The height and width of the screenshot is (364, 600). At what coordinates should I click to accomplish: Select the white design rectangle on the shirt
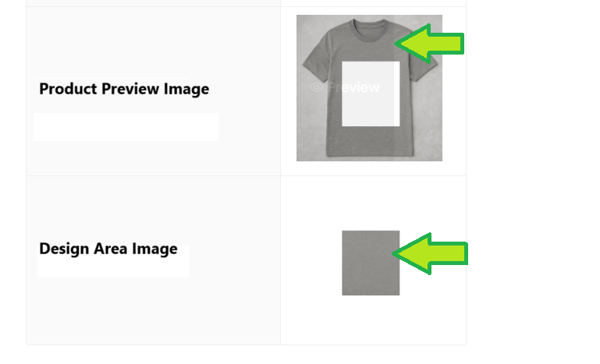(x=371, y=94)
